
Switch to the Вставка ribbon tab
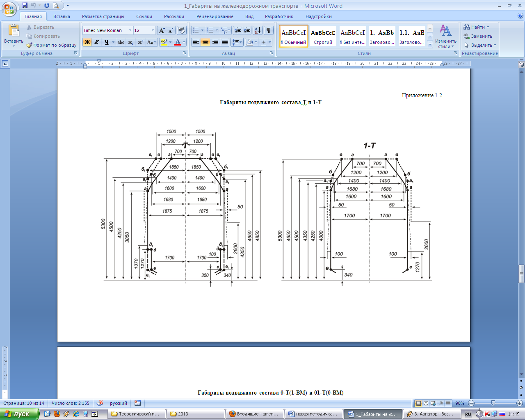coord(62,16)
